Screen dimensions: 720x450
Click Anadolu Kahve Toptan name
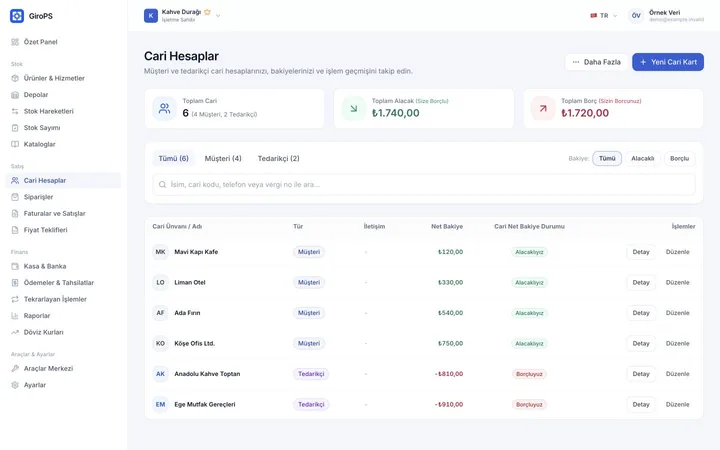point(207,374)
